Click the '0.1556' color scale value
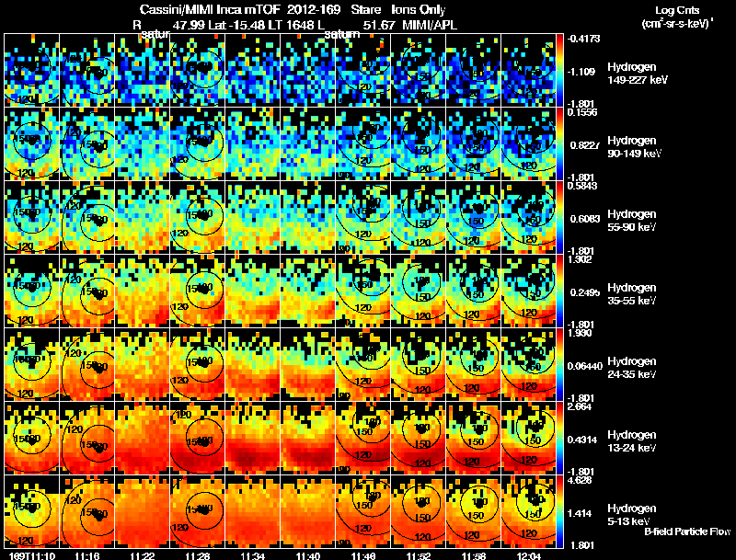Viewport: 736px width, 560px height. pyautogui.click(x=582, y=112)
